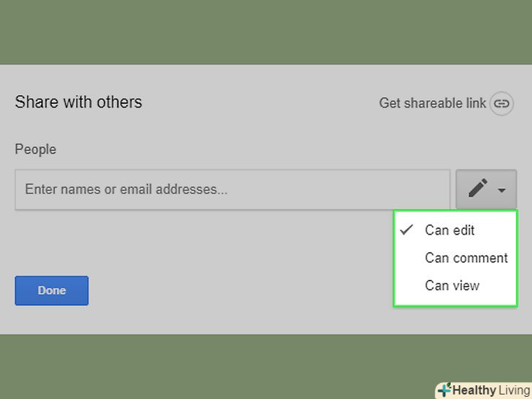Screen dimensions: 532x399
Task: Click the chain link icon
Action: (x=501, y=104)
